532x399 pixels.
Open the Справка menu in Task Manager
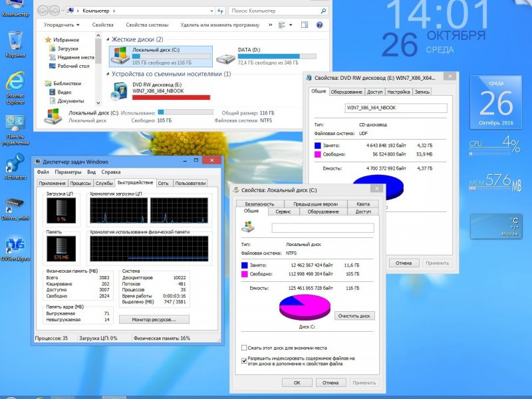pyautogui.click(x=111, y=172)
